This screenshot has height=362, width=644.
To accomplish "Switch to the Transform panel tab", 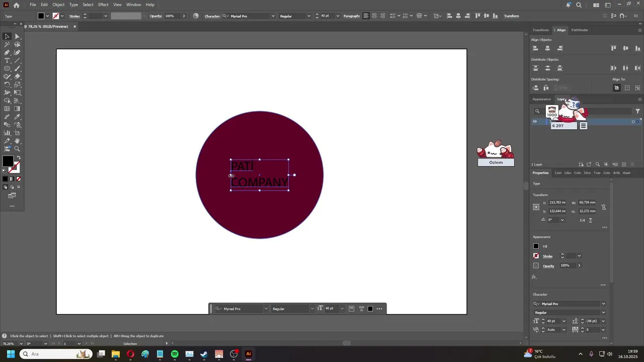I will 540,30.
